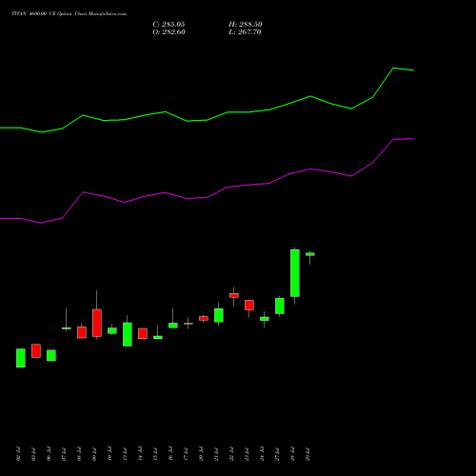Click the red candle on 14 Jul
This screenshot has height=476, width=476.
tap(143, 333)
